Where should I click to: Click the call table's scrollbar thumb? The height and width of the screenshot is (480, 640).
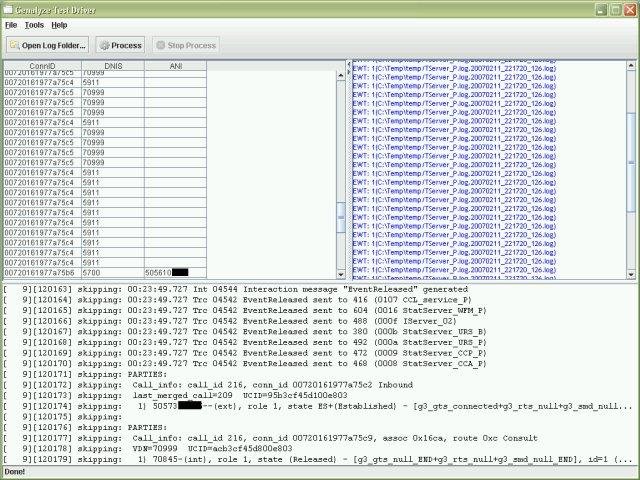click(x=341, y=218)
